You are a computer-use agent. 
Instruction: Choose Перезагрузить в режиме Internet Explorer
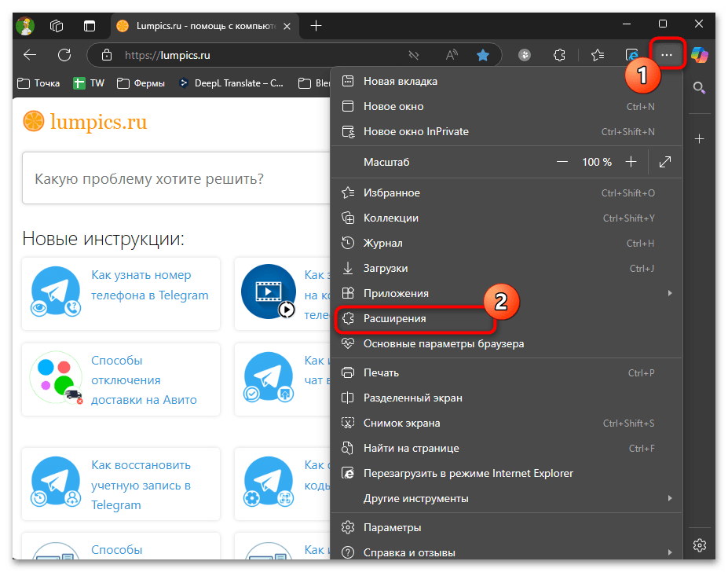[507, 473]
